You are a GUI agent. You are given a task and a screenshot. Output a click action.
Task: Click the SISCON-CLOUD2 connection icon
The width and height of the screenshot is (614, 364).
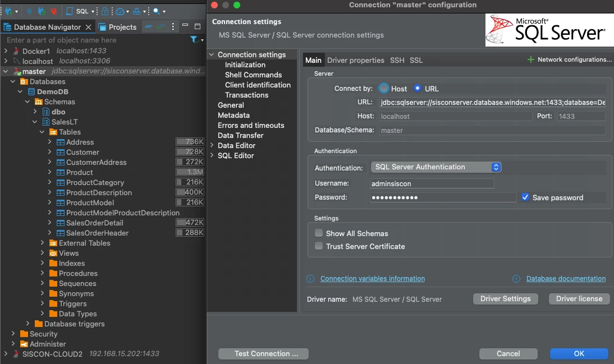16,354
